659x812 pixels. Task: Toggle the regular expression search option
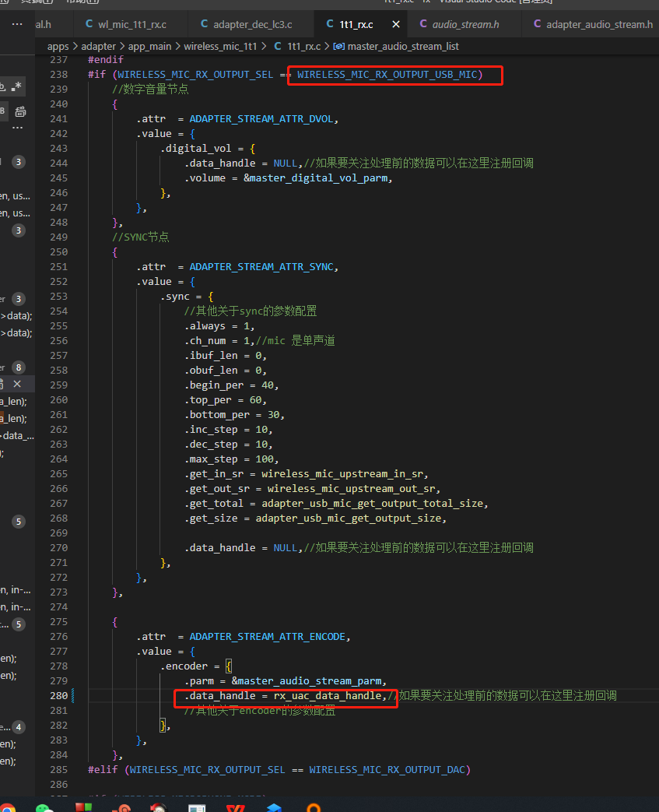pyautogui.click(x=18, y=86)
